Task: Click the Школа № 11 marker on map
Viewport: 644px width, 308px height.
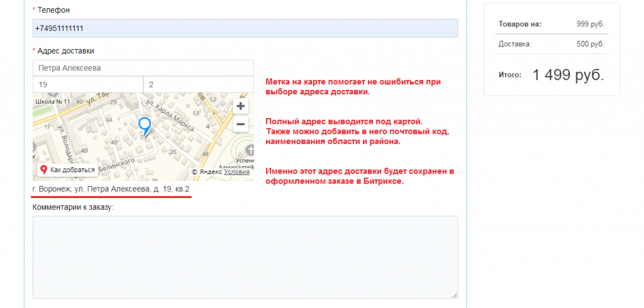Action: click(53, 101)
